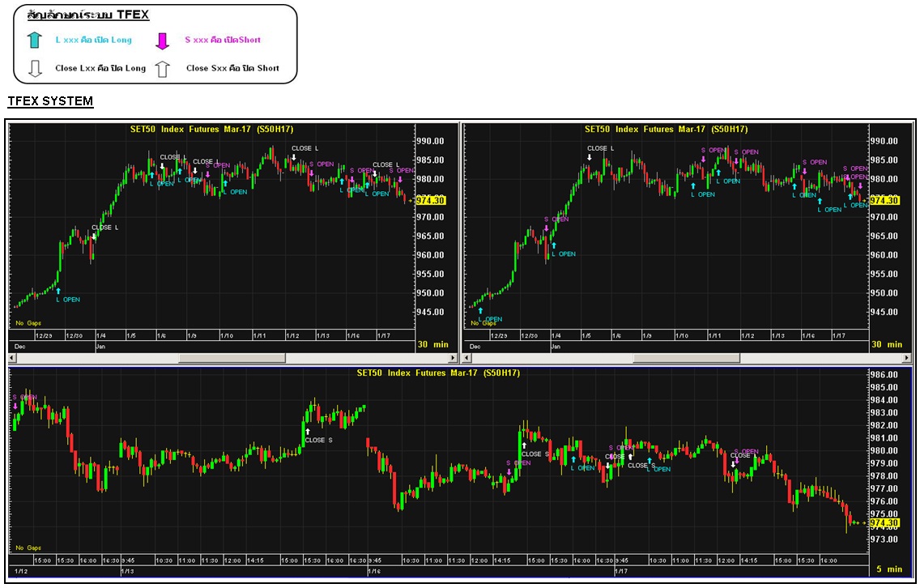
Task: Click the white Close Long down-arrow in legend
Action: point(35,69)
